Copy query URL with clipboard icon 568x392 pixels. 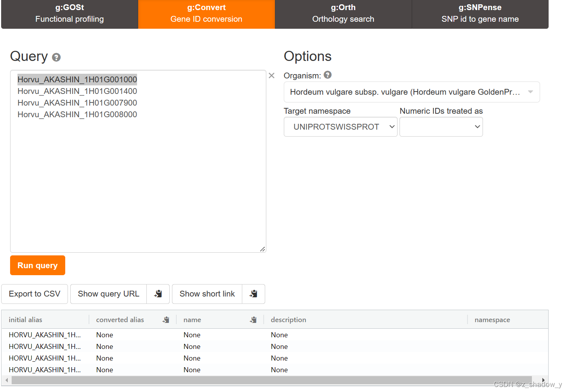(x=158, y=294)
